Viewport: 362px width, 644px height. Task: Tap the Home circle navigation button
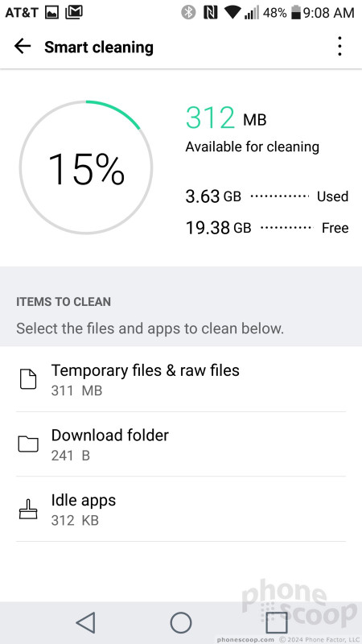181,622
